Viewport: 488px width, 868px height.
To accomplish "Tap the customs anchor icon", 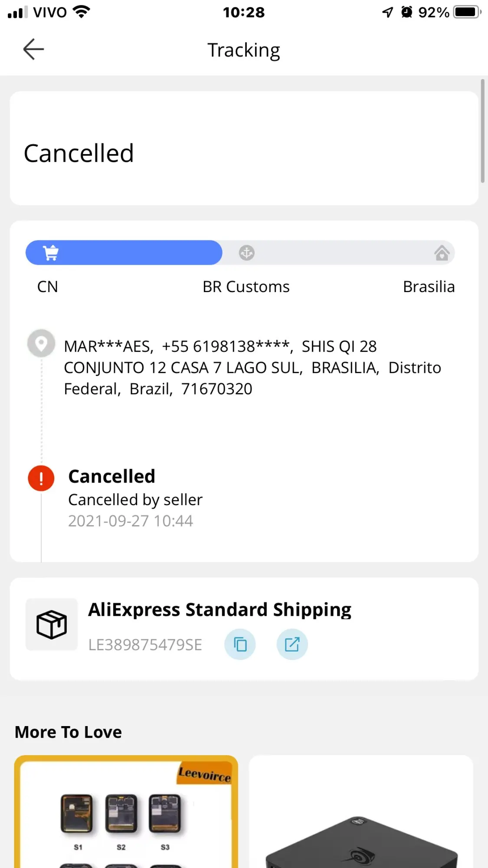I will pos(246,253).
